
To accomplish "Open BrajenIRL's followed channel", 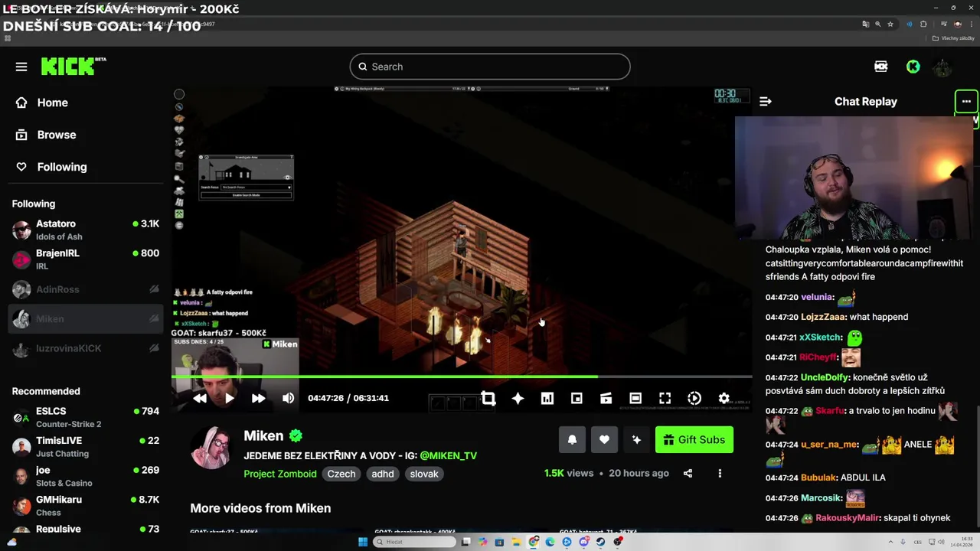I will pos(86,259).
